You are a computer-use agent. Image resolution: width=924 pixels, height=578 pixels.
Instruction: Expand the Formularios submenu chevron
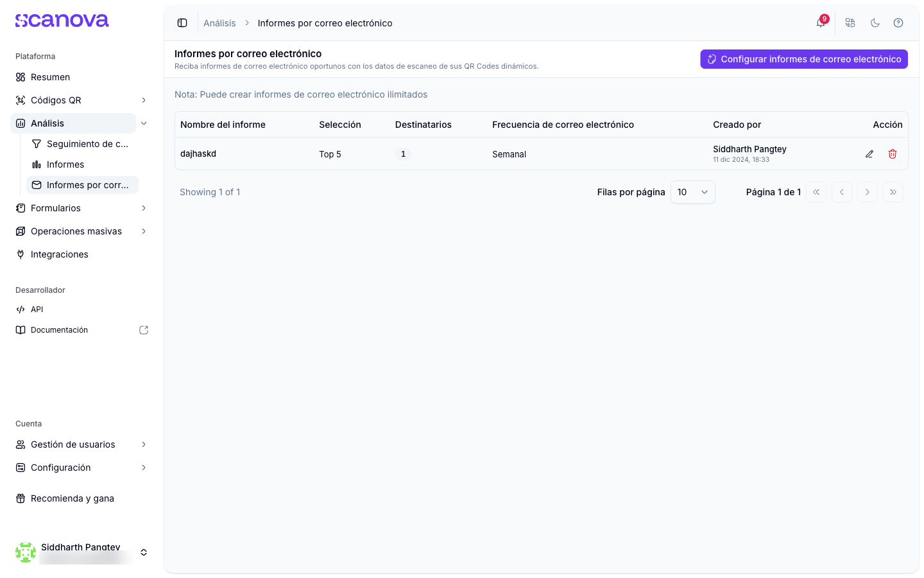(144, 208)
